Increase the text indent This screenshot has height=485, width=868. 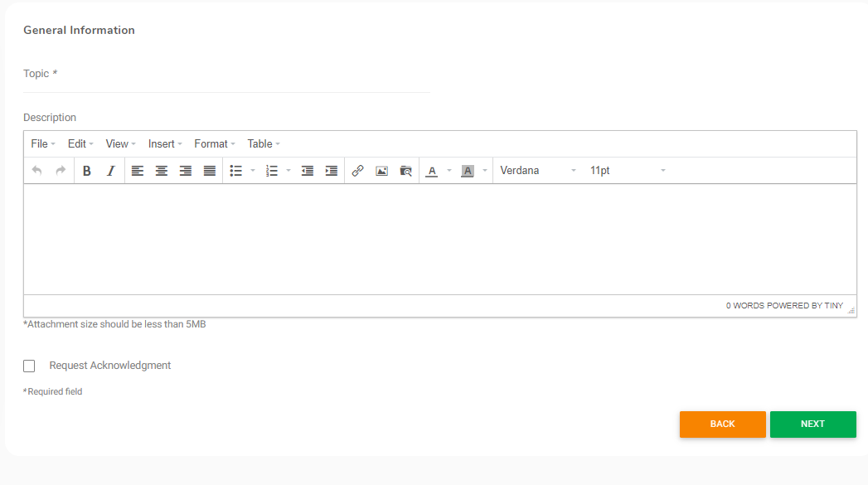331,171
